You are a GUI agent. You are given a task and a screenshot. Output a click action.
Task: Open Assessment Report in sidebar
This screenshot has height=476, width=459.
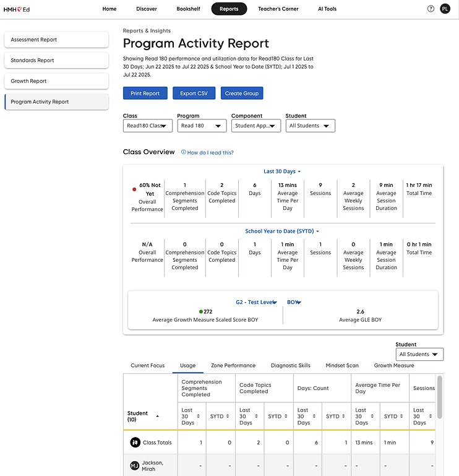(56, 40)
